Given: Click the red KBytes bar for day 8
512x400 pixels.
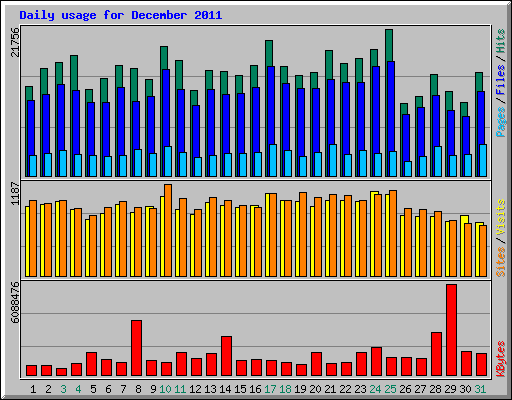Looking at the screenshot, I should tap(136, 348).
